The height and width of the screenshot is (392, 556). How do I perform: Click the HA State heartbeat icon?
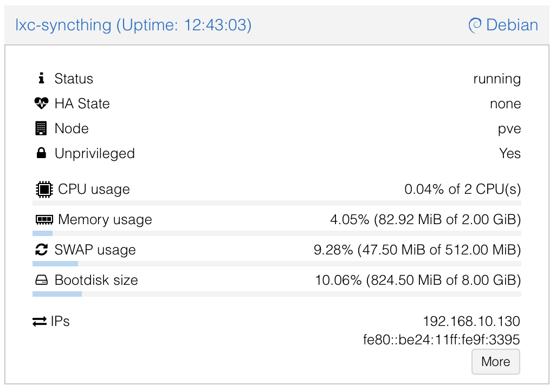42,103
